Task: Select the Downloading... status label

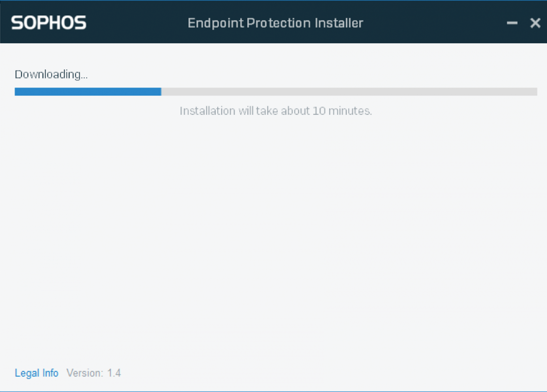Action: [51, 74]
